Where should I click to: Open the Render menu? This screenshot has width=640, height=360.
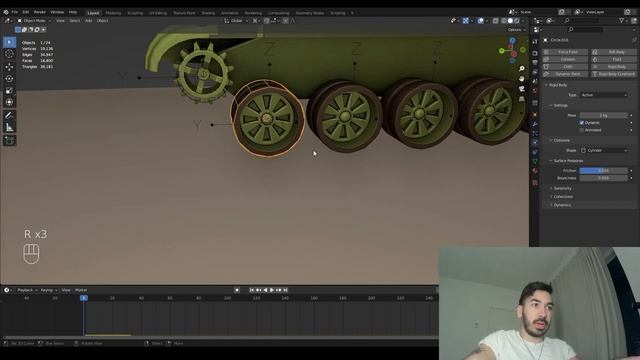pyautogui.click(x=40, y=12)
